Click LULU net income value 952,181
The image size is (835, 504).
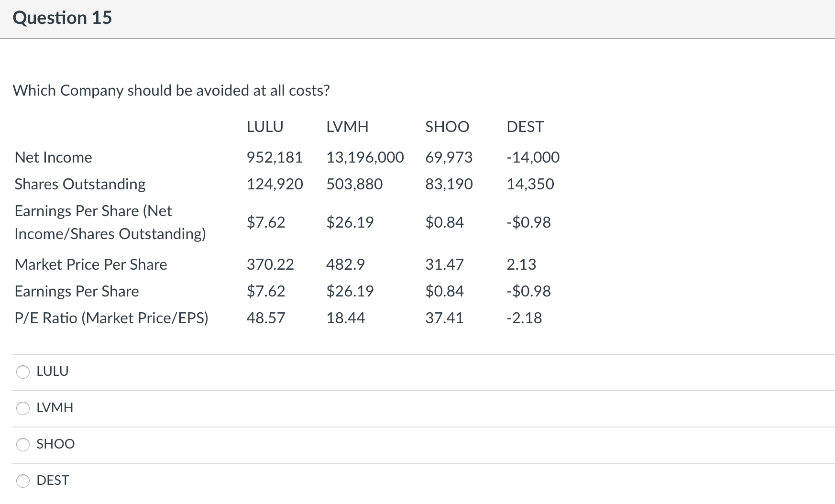(275, 157)
